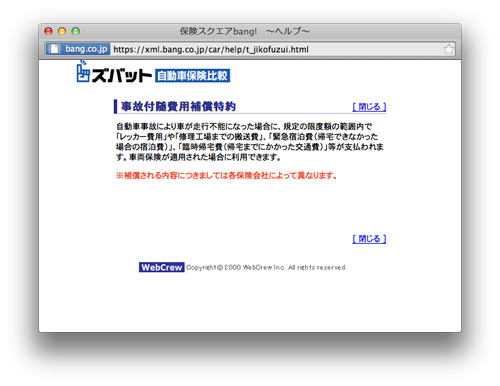Maximize the window with the green button

click(76, 31)
